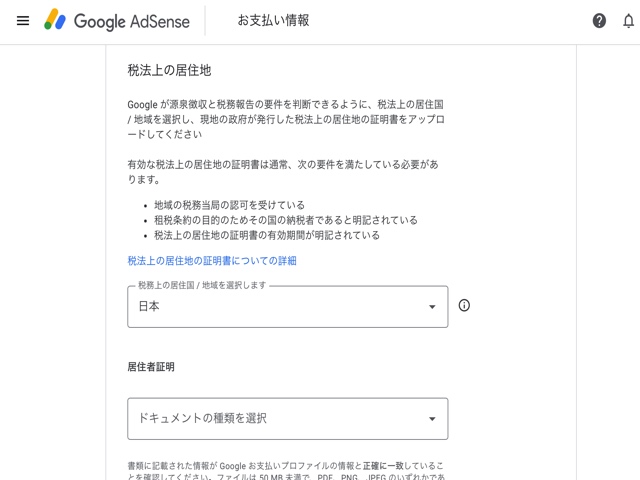640x480 pixels.
Task: Click the 税務上の居住国 / 地域を選択します field label
Action: point(202,286)
